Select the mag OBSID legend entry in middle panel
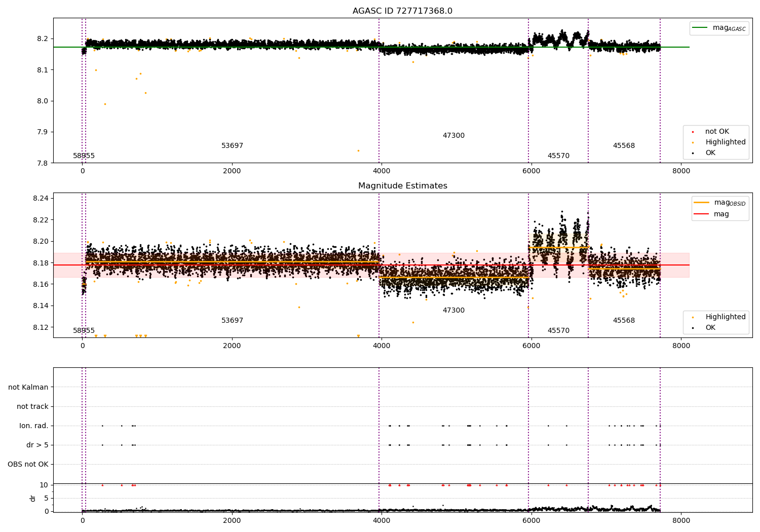Image resolution: width=760 pixels, height=532 pixels. pyautogui.click(x=720, y=203)
